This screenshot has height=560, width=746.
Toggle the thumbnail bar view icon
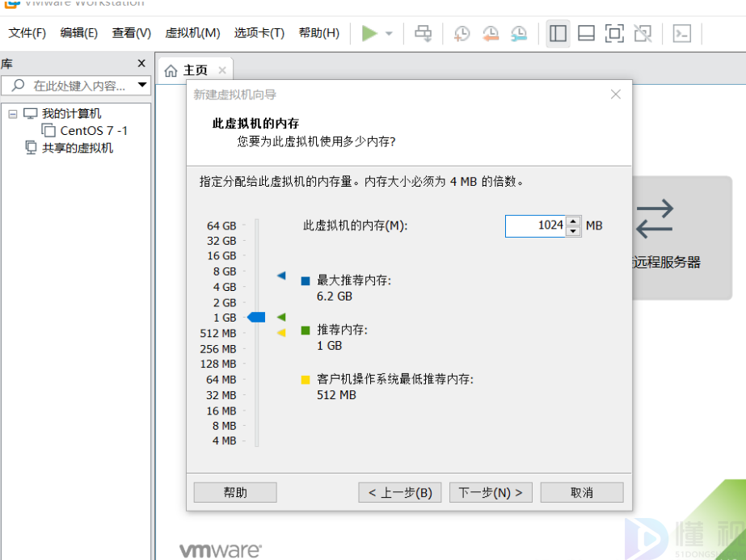(587, 33)
